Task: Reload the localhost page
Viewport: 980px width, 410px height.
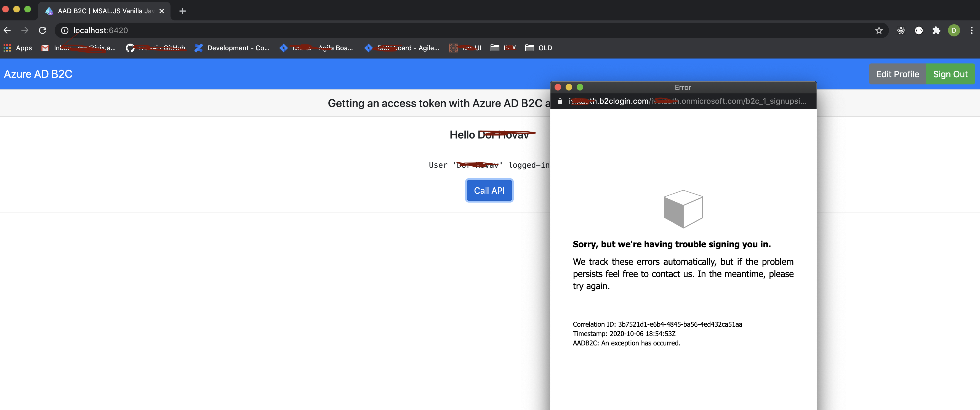Action: pos(42,30)
